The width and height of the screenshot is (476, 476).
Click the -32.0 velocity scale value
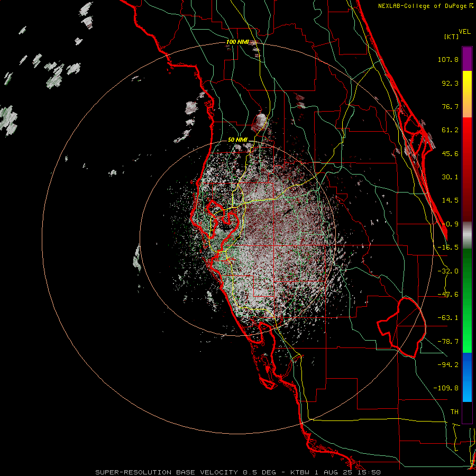pos(448,271)
